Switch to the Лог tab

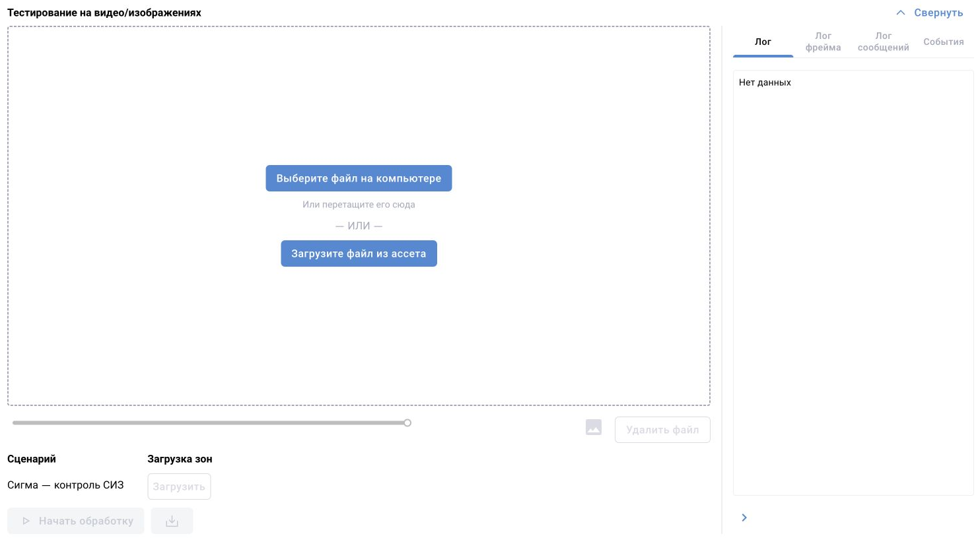[763, 42]
